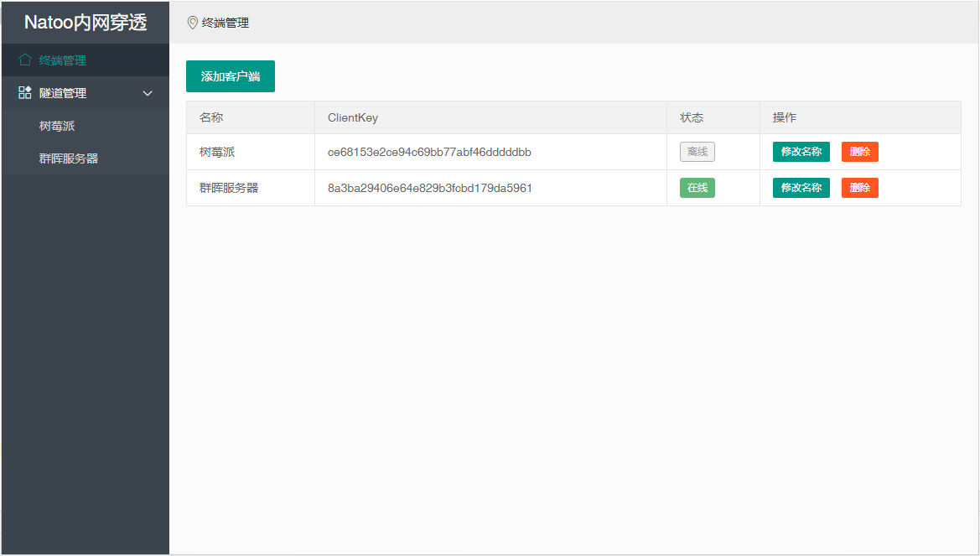The image size is (980, 556).
Task: Collapse the 隧道管理 menu chevron
Action: [148, 93]
